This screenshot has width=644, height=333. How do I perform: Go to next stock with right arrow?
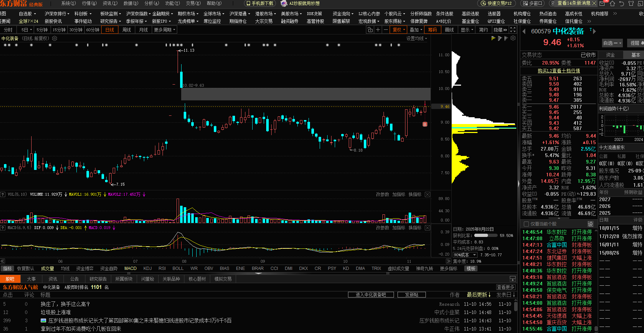click(594, 31)
